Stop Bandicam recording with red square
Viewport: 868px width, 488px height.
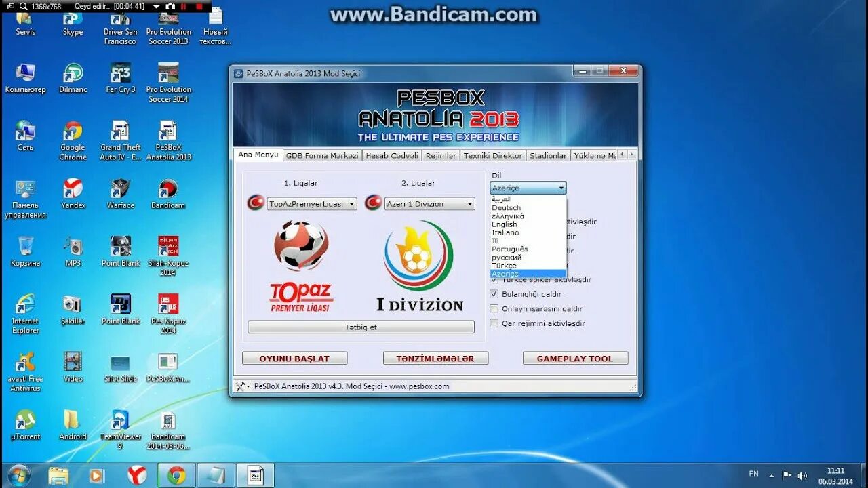click(x=199, y=6)
